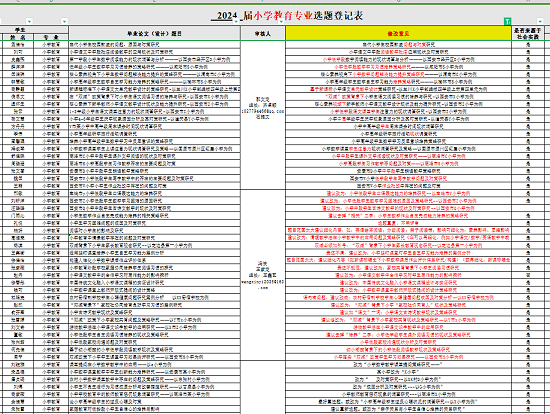The height and width of the screenshot is (414, 550).
Task: Select the 小学教育 cell in first data row
Action: click(51, 45)
